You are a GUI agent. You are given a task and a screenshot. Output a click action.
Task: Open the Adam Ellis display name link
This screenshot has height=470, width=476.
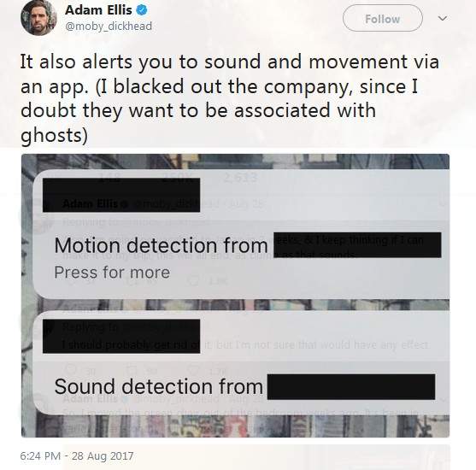point(98,10)
